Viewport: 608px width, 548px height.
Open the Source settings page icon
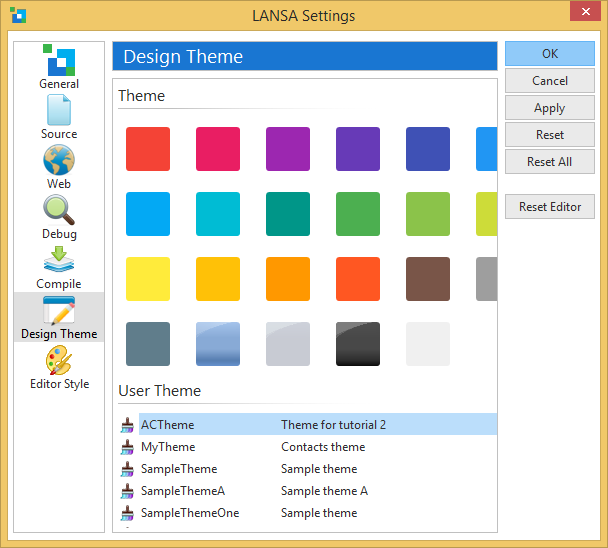(59, 110)
